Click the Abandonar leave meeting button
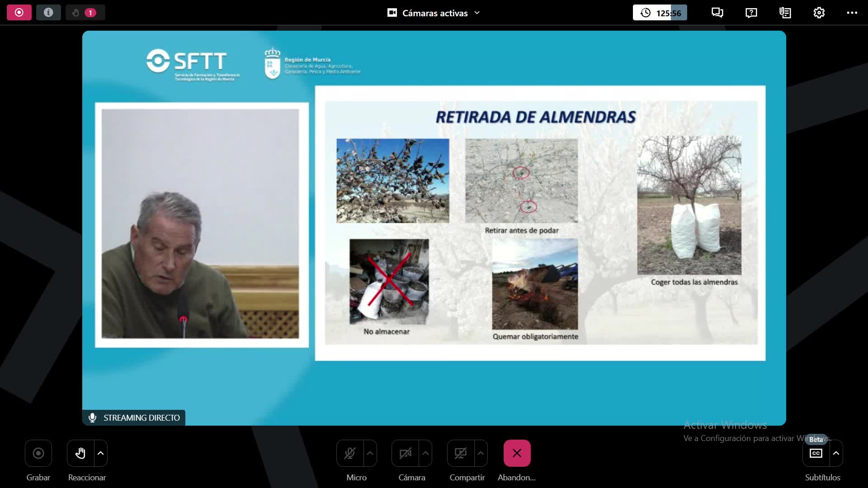This screenshot has width=868, height=488. point(517,453)
